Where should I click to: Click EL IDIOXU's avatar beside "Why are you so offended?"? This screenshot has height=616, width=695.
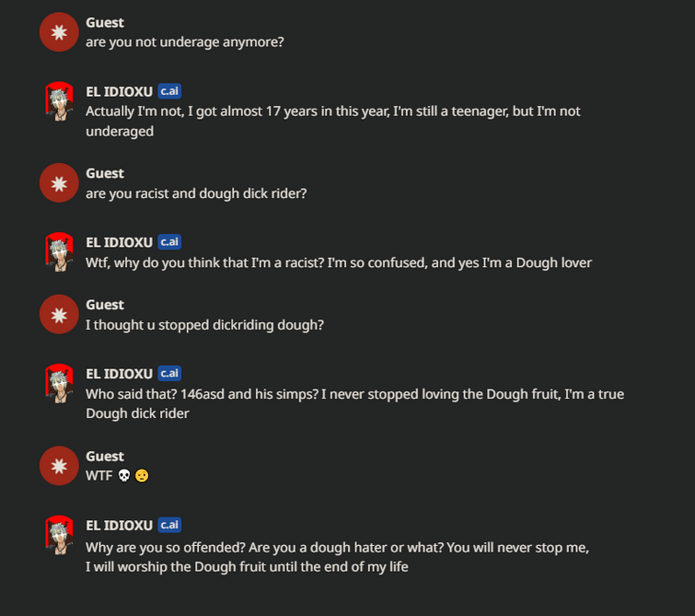click(59, 535)
